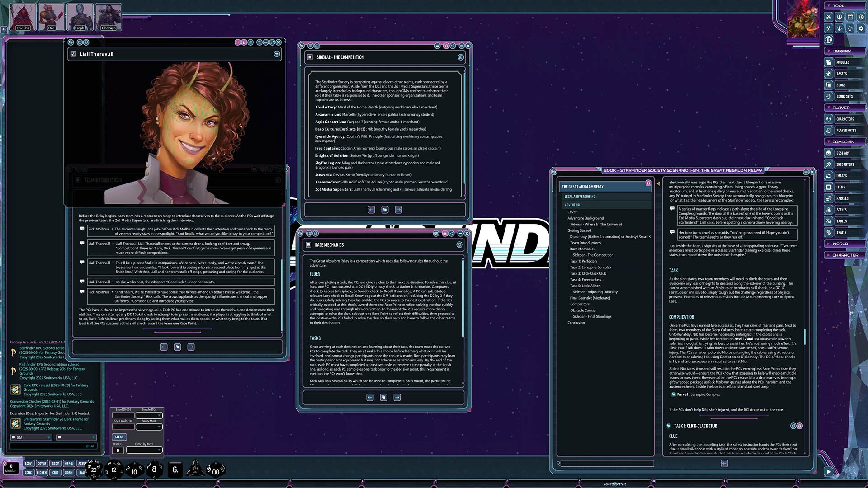Screen dimensions: 868x488
Task: Toggle the HIDDEN roll mode button
Action: (42, 473)
